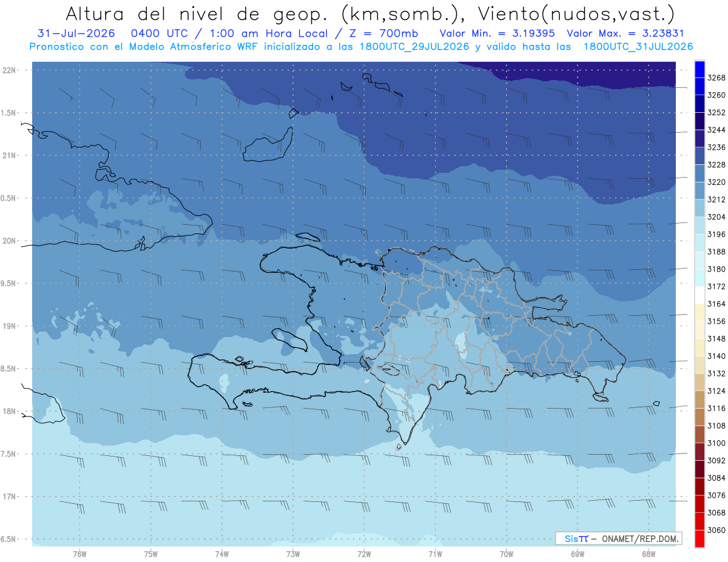This screenshot has width=728, height=562.
Task: Click the colorbar label '3116'
Action: tap(716, 409)
